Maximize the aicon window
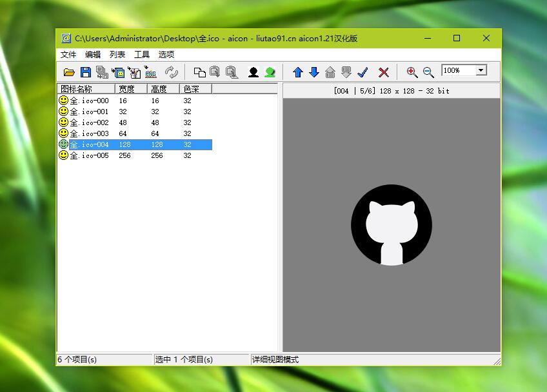The height and width of the screenshot is (392, 547). 456,38
